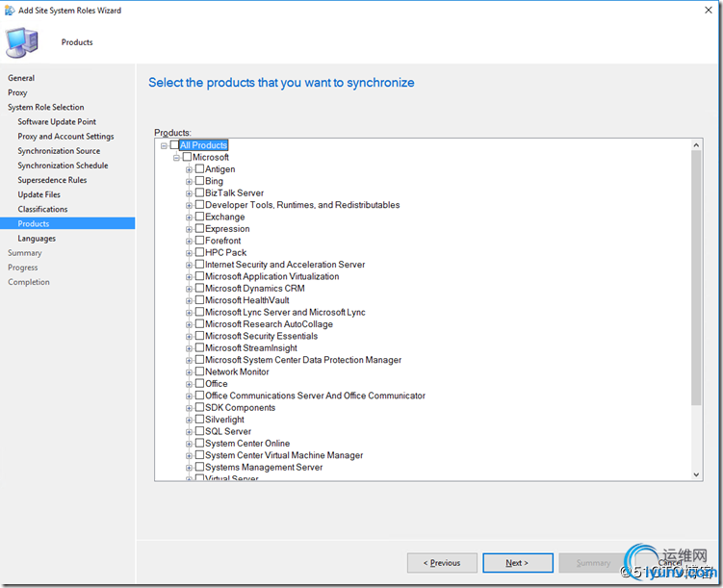Click the products list scroll down arrow

coord(696,474)
